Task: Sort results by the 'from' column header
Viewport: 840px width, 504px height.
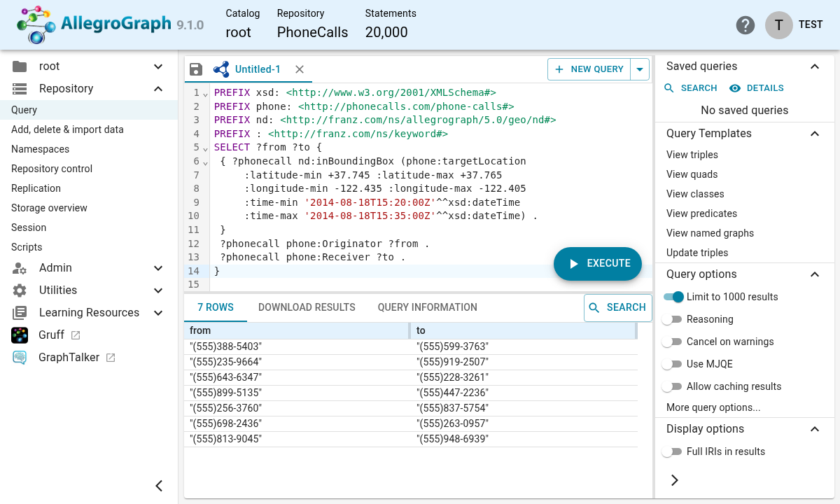Action: (x=297, y=330)
